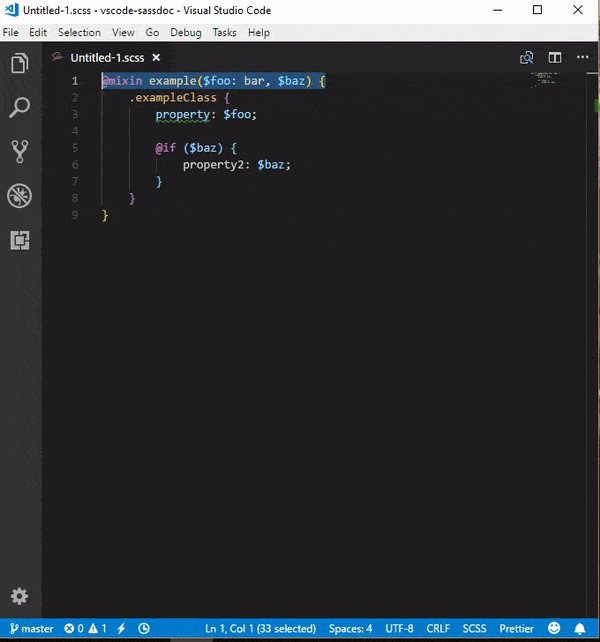Viewport: 600px width, 642px height.
Task: Open the Debug menu
Action: pos(186,32)
